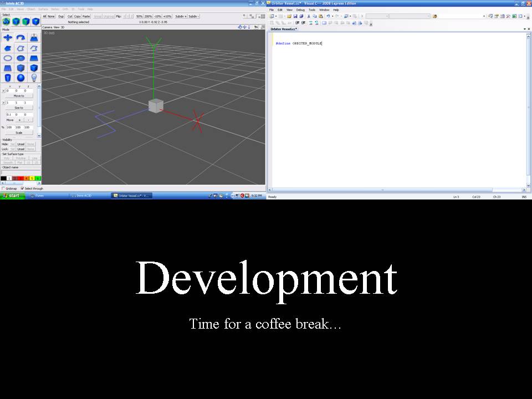This screenshot has width=532, height=399.
Task: Click the #define ORBITER_MODULE code line
Action: pos(299,43)
